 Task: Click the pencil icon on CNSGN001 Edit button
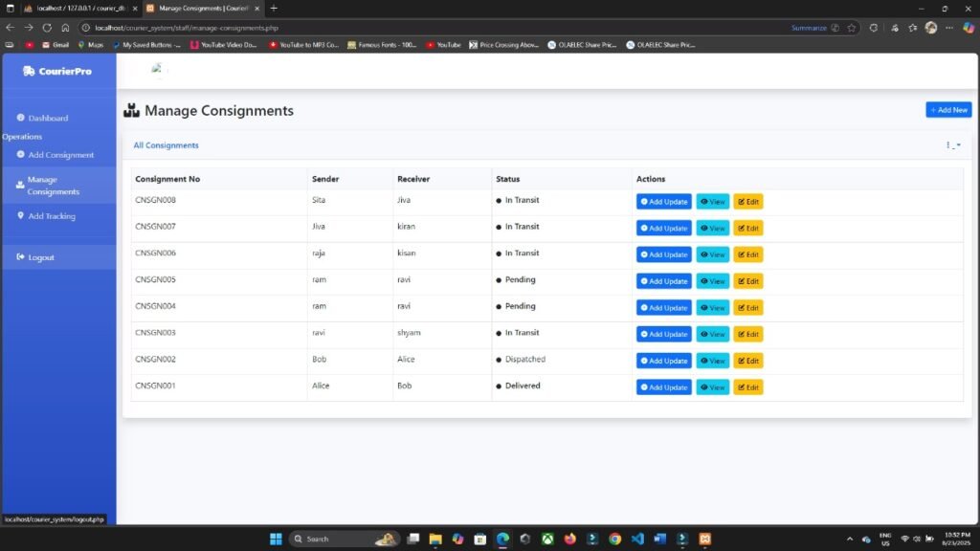(741, 386)
